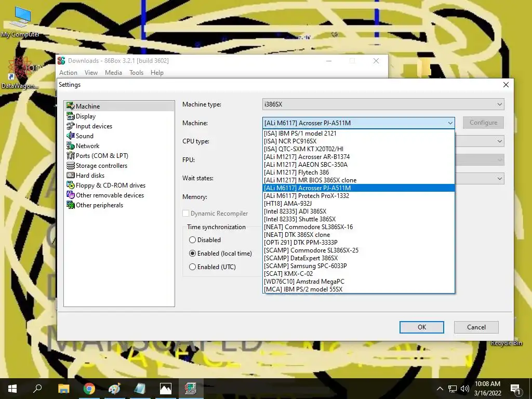The width and height of the screenshot is (532, 399).
Task: Click the volume icon in system tray
Action: pyautogui.click(x=465, y=389)
